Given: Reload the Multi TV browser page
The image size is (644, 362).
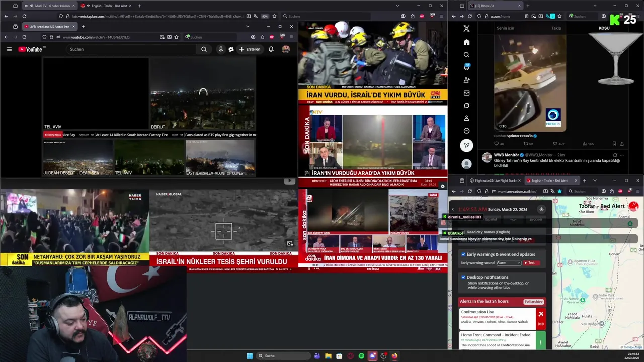Looking at the screenshot, I should tap(24, 16).
